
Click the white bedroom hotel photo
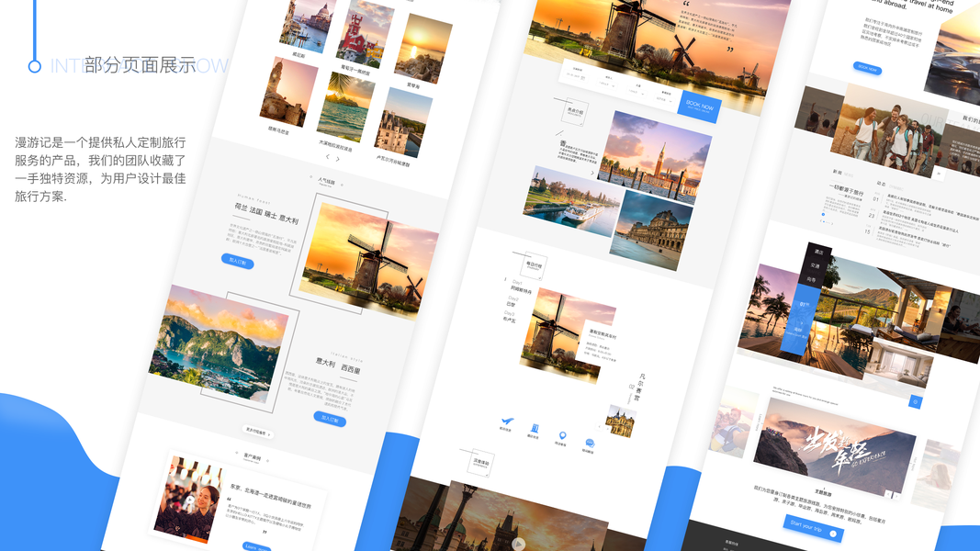[x=899, y=364]
